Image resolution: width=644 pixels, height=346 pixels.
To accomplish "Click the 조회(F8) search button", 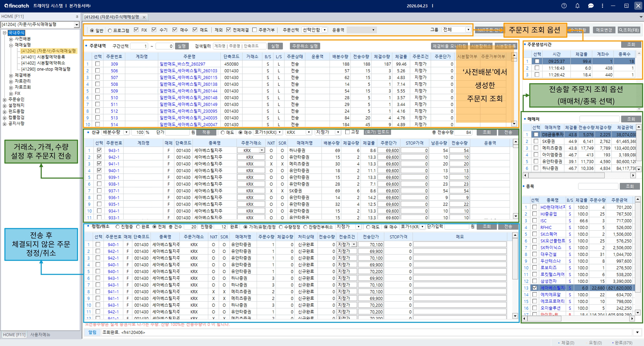I will [x=629, y=30].
